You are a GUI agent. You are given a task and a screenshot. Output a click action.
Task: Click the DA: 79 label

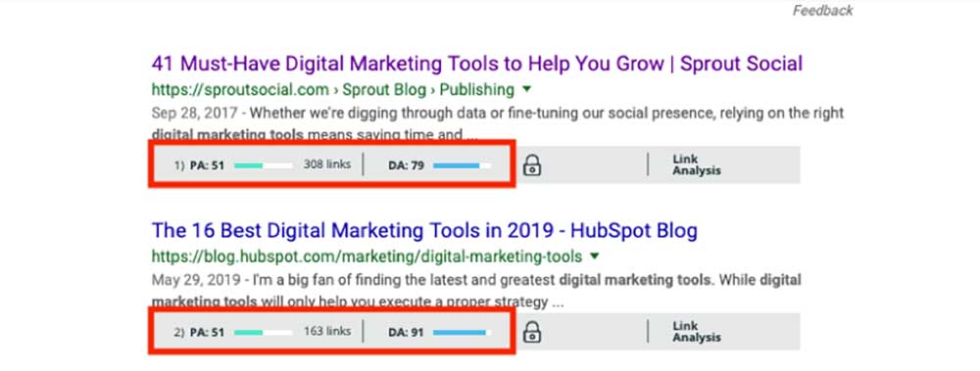tap(407, 165)
